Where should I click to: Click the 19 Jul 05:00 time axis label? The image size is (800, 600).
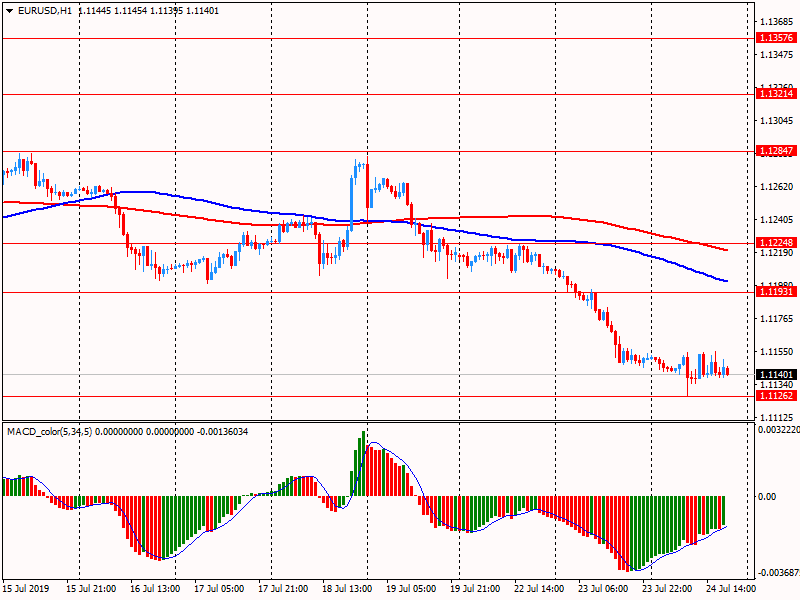pos(411,588)
